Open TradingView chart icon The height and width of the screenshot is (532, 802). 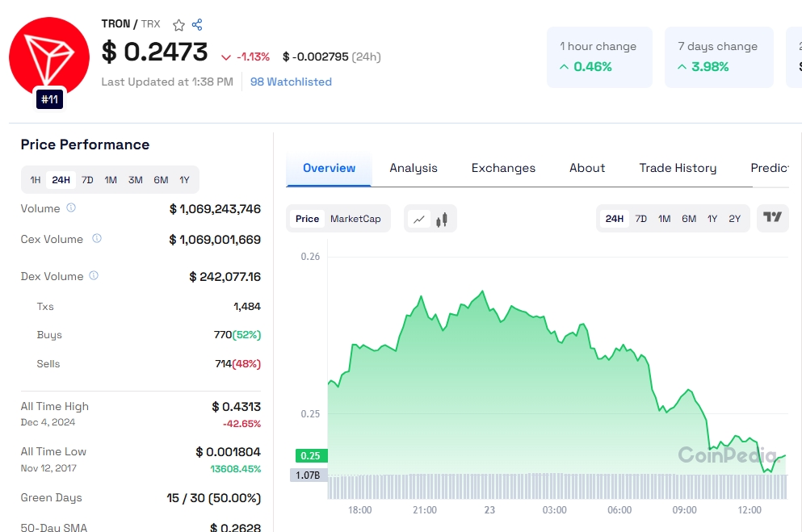(x=772, y=218)
